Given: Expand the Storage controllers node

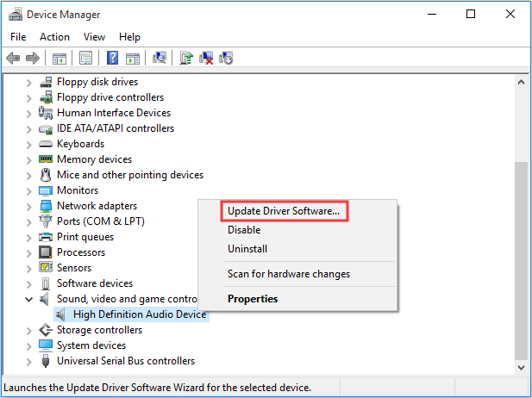Looking at the screenshot, I should (29, 331).
